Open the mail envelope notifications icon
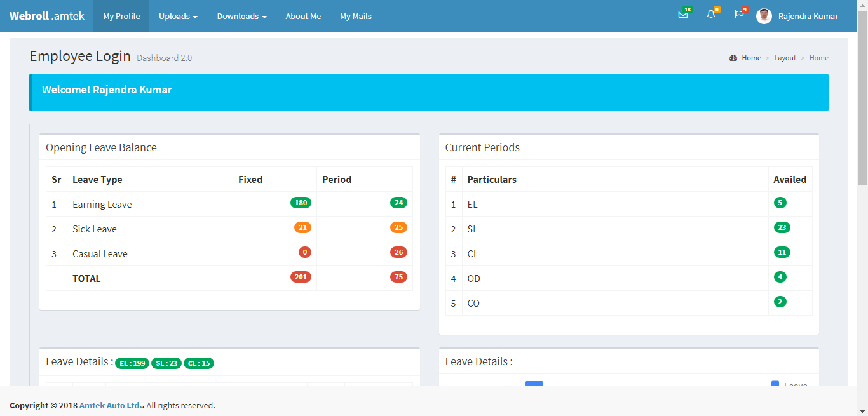868x416 pixels. click(683, 15)
